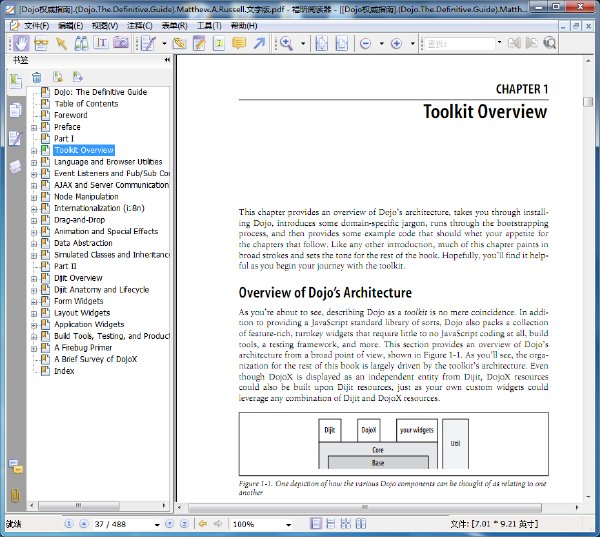Open the 视图(V) menu
The width and height of the screenshot is (600, 537).
click(105, 26)
